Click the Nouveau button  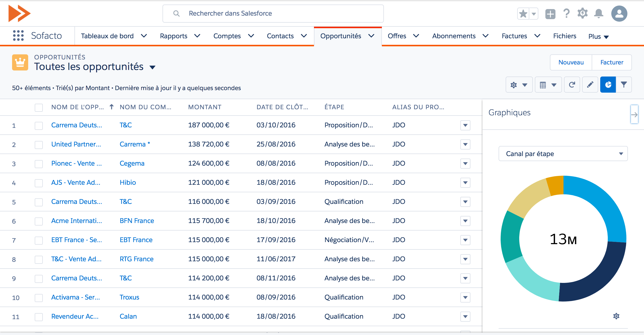pyautogui.click(x=571, y=62)
